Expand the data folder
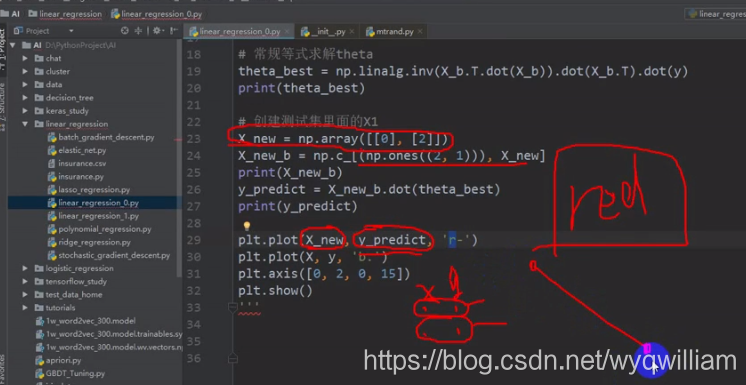746x385 pixels. 25,84
